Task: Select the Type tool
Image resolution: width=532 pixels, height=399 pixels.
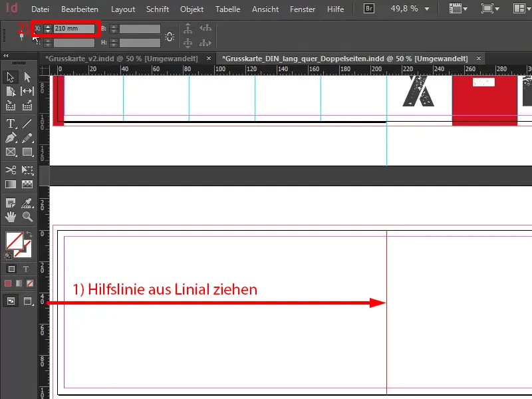Action: (11, 124)
